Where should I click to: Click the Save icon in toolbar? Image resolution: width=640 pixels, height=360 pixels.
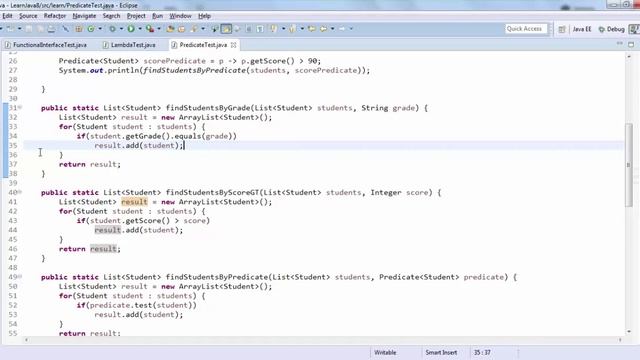coord(29,29)
